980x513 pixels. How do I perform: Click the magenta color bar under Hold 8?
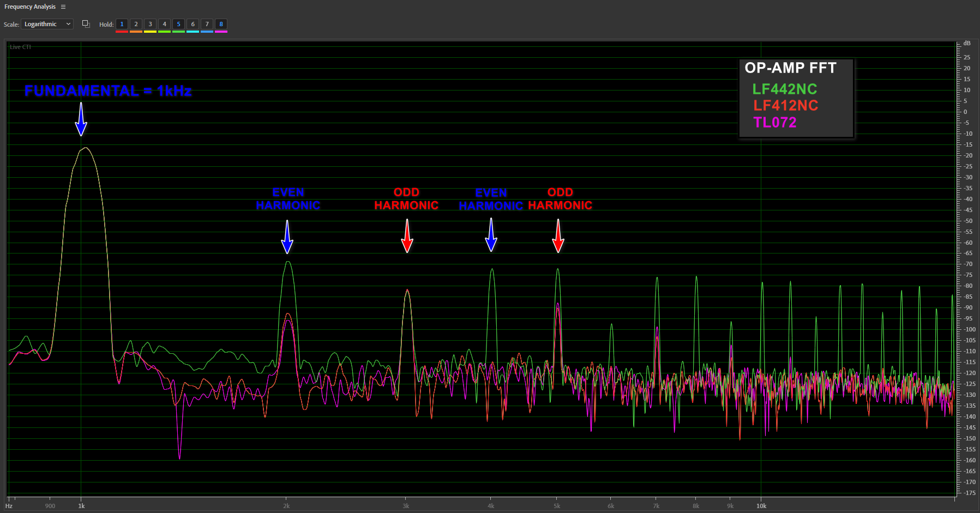(221, 32)
